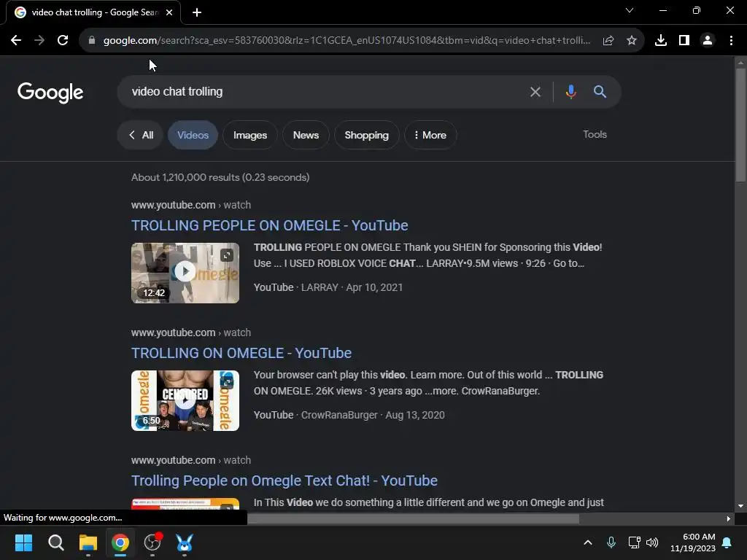Switch to the Images tab
747x560 pixels.
[x=250, y=135]
